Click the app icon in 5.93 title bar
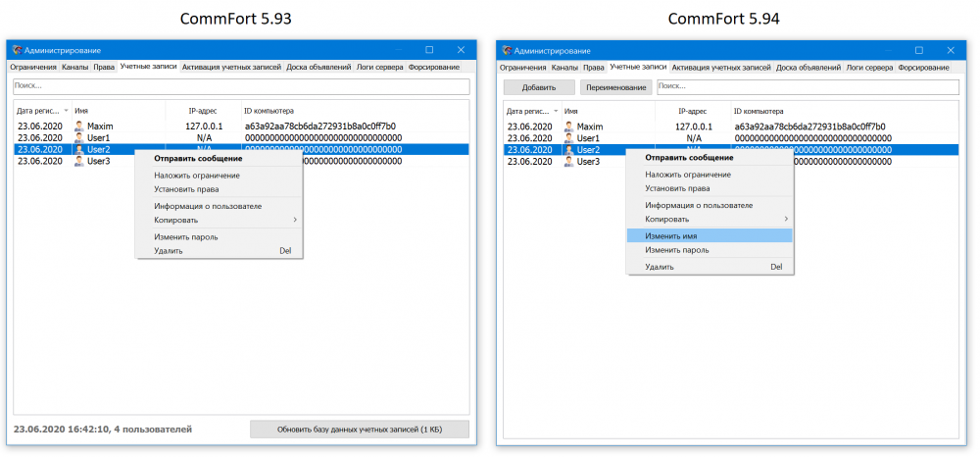Image resolution: width=980 pixels, height=457 pixels. [x=15, y=50]
